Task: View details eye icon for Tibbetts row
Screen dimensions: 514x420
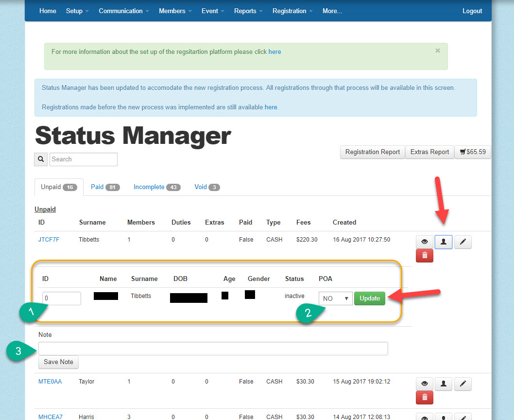Action: [424, 242]
